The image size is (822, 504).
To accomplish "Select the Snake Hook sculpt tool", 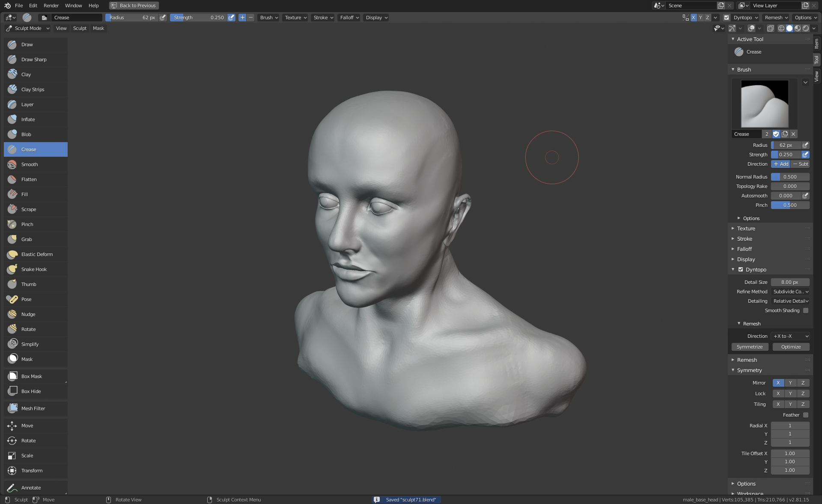I will coord(34,269).
